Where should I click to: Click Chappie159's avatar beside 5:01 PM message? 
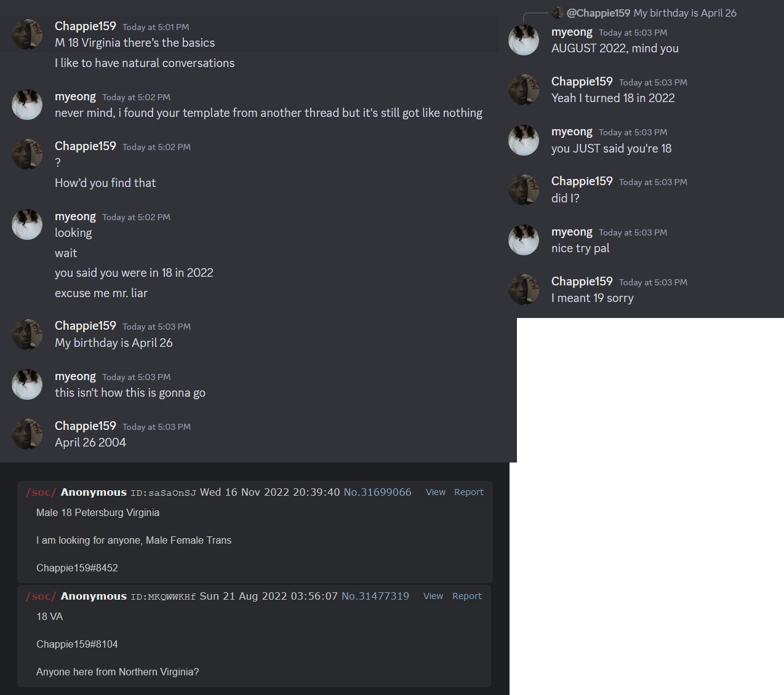(27, 34)
